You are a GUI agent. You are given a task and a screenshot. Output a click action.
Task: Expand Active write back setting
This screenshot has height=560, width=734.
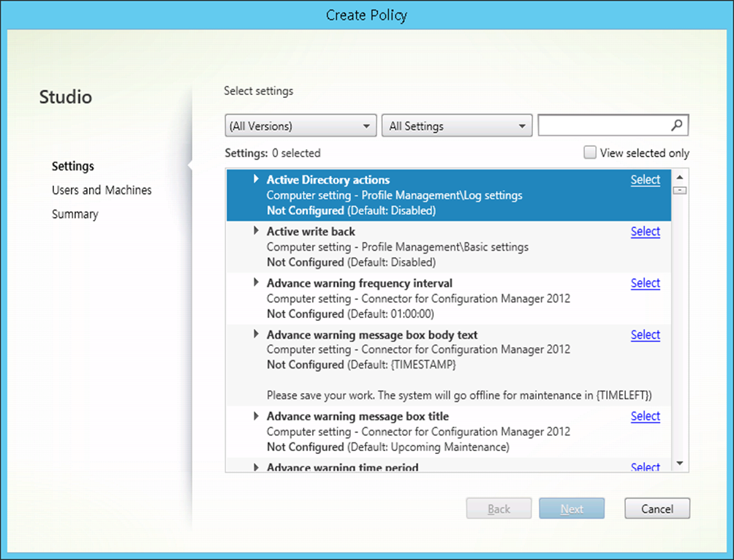point(256,230)
